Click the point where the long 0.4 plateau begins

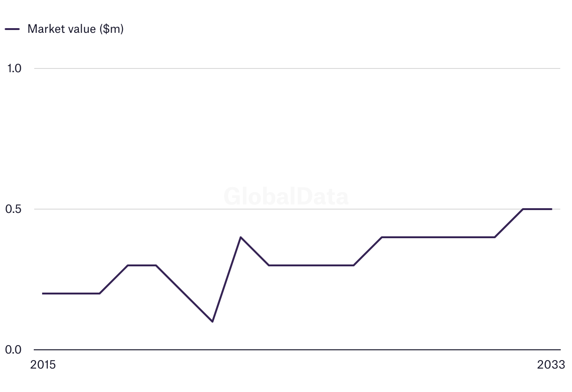tap(382, 237)
